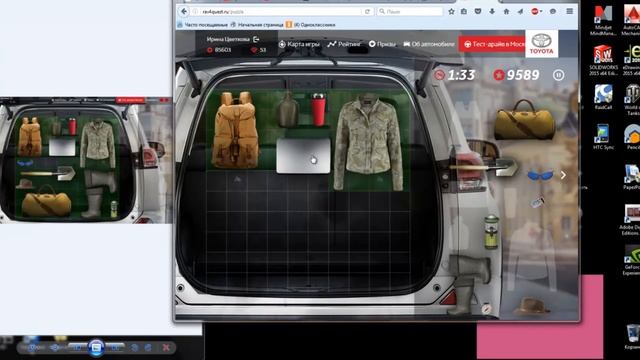Open the Начальная страница bookmark
The width and height of the screenshot is (640, 360).
click(257, 25)
